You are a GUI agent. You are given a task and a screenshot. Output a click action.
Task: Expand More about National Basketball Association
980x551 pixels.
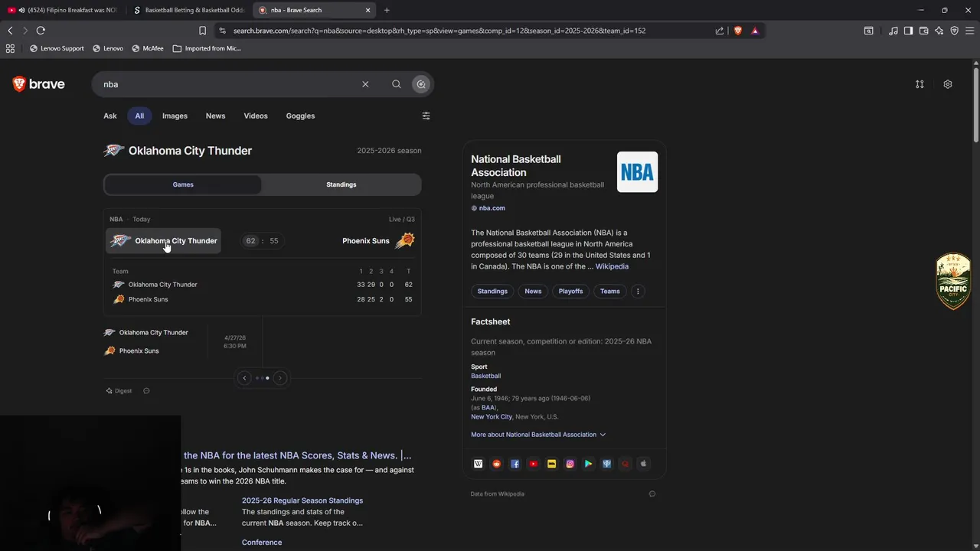(538, 435)
